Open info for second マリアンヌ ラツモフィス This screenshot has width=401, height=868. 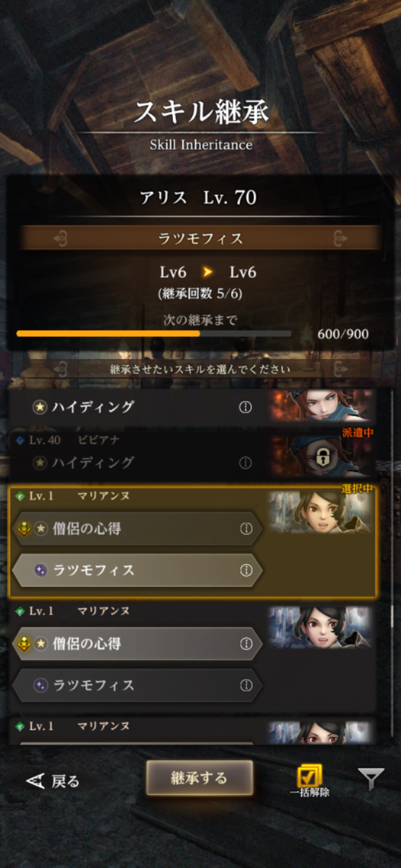coord(246,685)
